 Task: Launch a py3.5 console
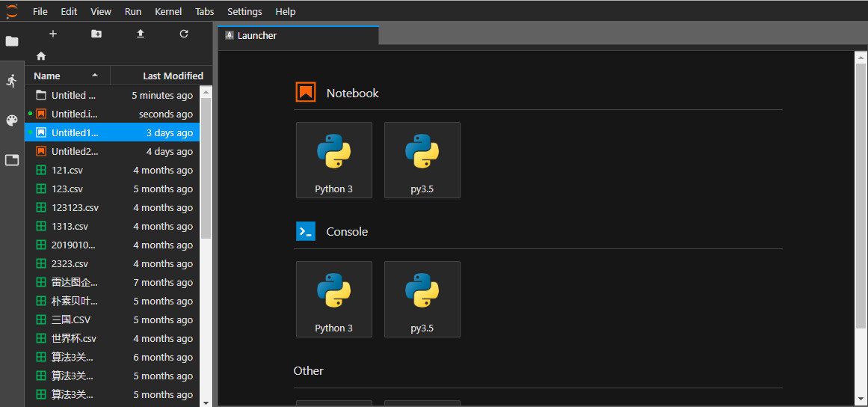pos(422,299)
